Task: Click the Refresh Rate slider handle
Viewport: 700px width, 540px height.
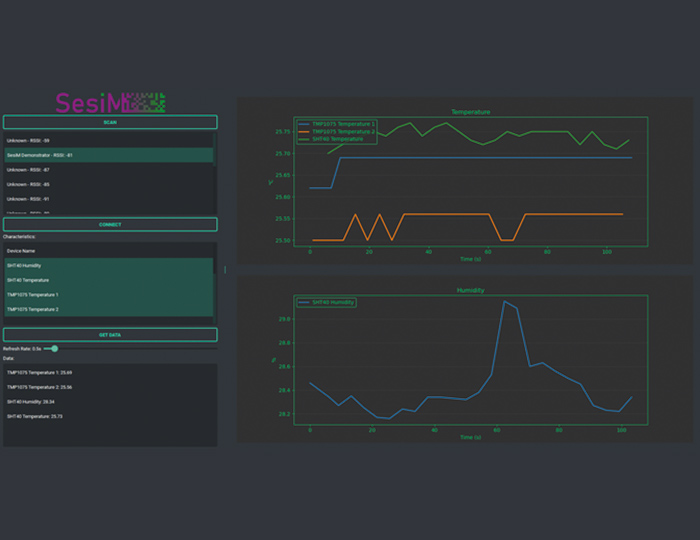Action: tap(54, 348)
